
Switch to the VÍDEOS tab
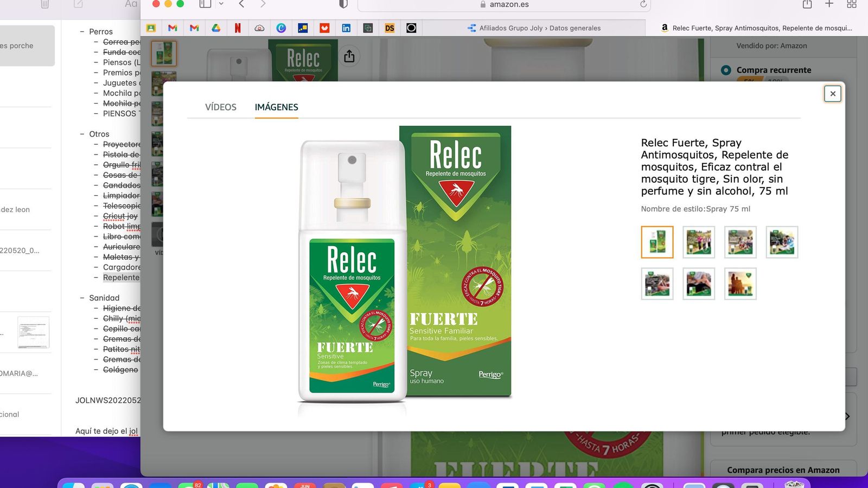pyautogui.click(x=220, y=107)
